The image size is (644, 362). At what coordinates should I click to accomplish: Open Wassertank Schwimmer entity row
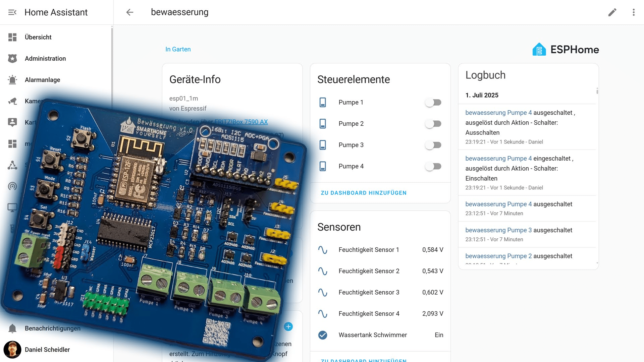tap(380, 335)
